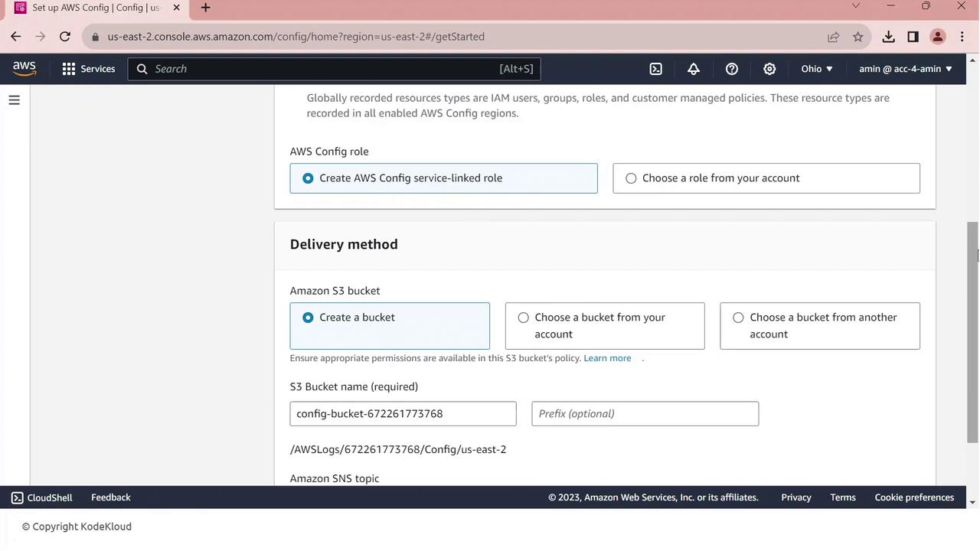Switch to the Set up AWS Config tab

tap(96, 8)
